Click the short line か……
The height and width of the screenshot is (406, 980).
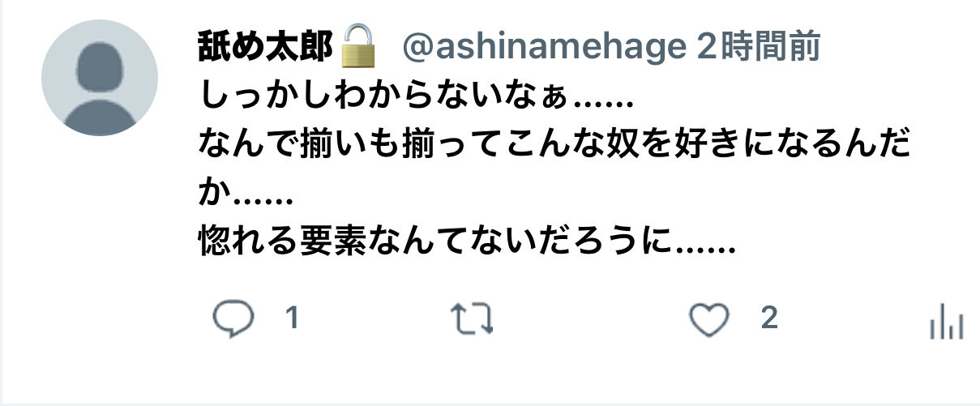[245, 194]
